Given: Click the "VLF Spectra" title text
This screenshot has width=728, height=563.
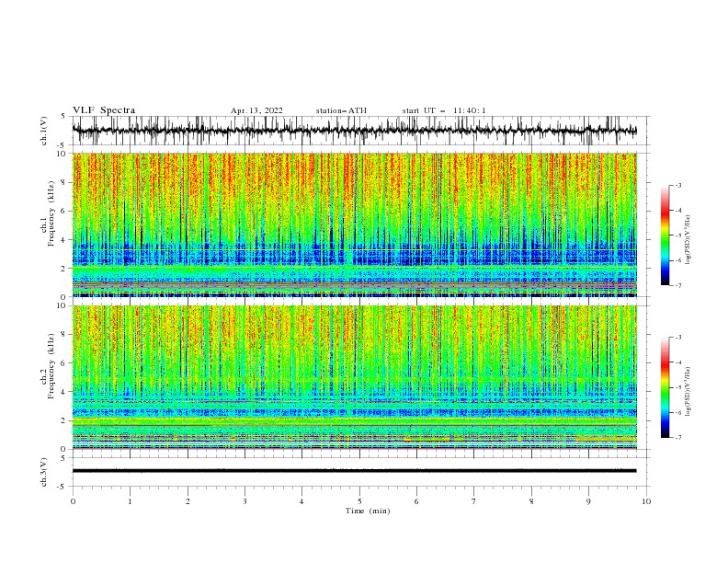Looking at the screenshot, I should (x=104, y=110).
